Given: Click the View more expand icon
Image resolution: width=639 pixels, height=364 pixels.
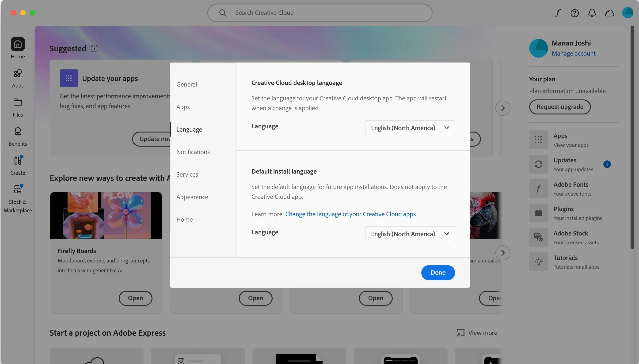Looking at the screenshot, I should pos(460,333).
